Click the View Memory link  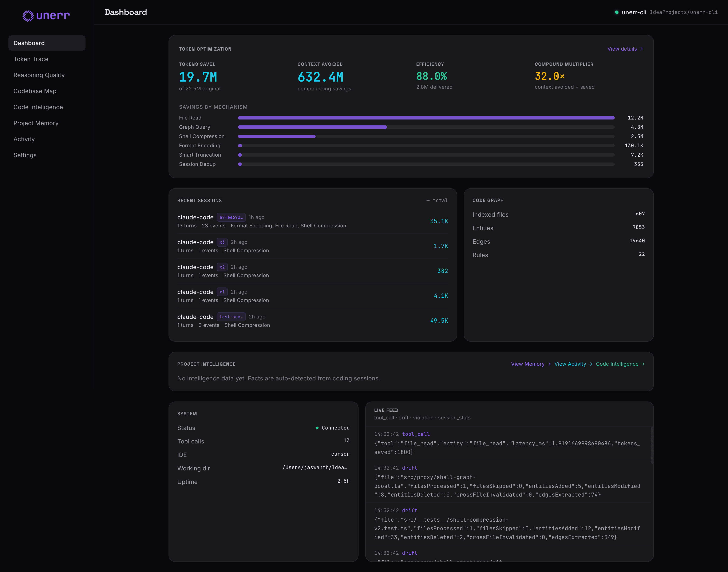click(531, 364)
